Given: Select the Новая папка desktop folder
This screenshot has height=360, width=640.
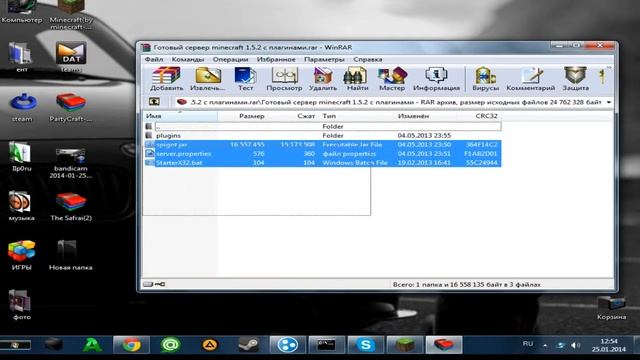Looking at the screenshot, I should coord(71,256).
